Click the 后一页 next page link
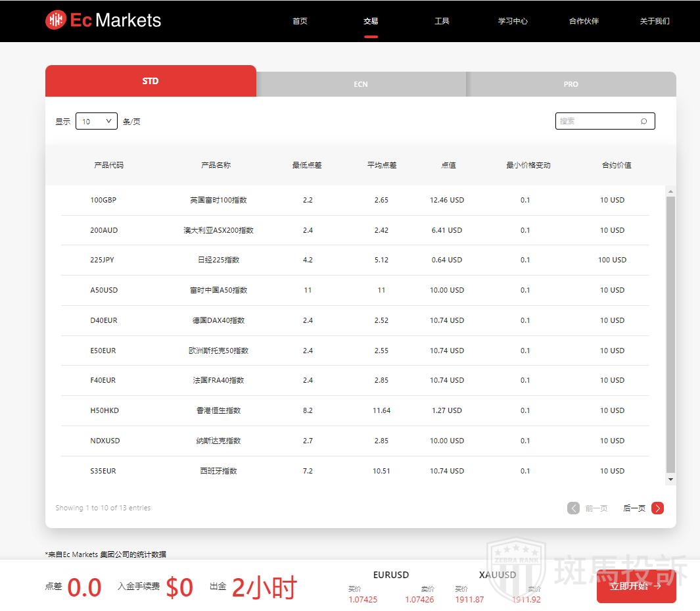Image resolution: width=700 pixels, height=611 pixels. coord(634,508)
